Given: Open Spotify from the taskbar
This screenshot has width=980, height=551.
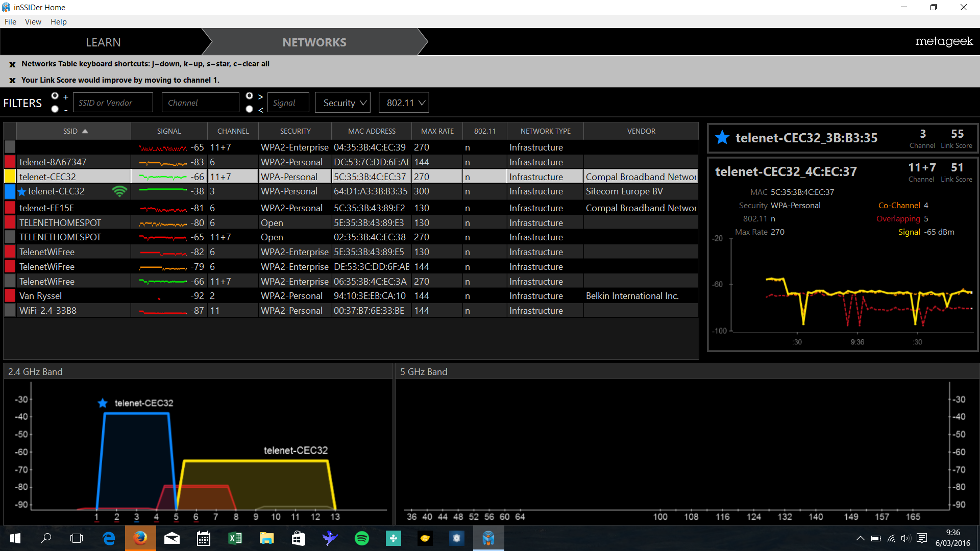Looking at the screenshot, I should [x=362, y=538].
